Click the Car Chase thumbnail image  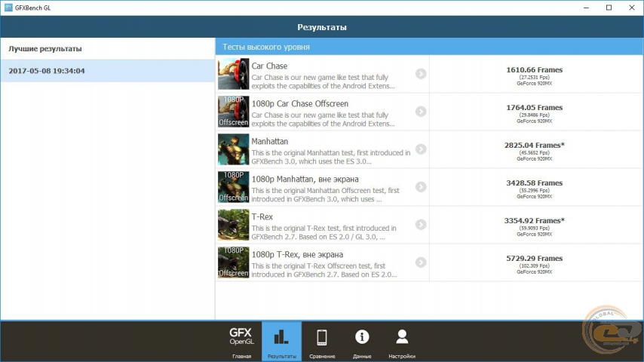(x=233, y=74)
